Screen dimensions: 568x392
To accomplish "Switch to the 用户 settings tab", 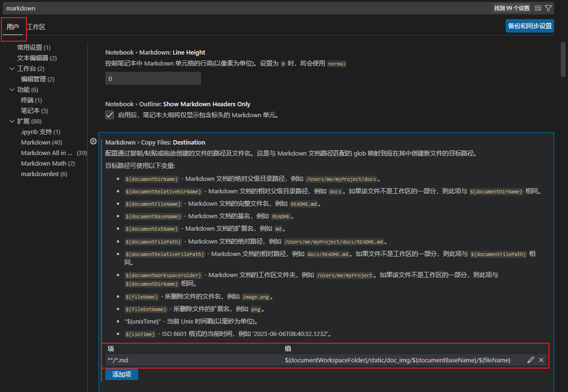I will (x=13, y=27).
